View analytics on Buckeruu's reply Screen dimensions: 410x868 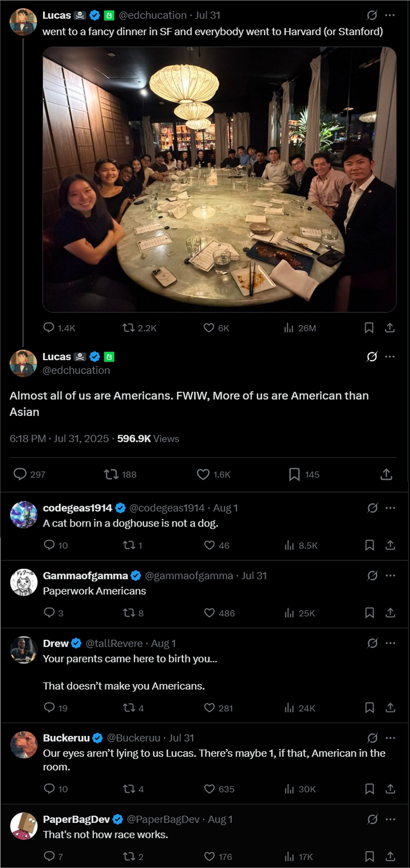point(289,789)
